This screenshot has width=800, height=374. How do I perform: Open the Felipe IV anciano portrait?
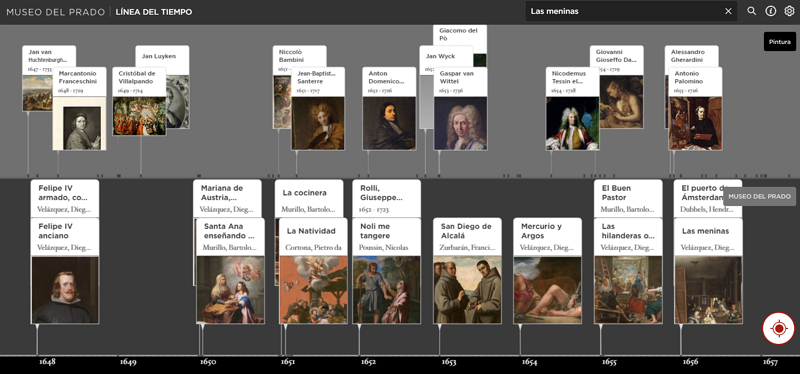pos(65,289)
